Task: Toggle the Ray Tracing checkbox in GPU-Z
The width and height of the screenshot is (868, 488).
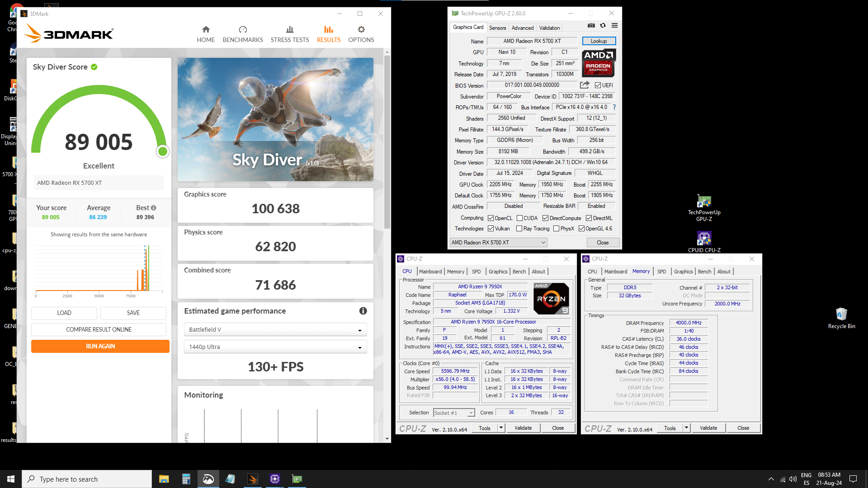Action: (519, 229)
